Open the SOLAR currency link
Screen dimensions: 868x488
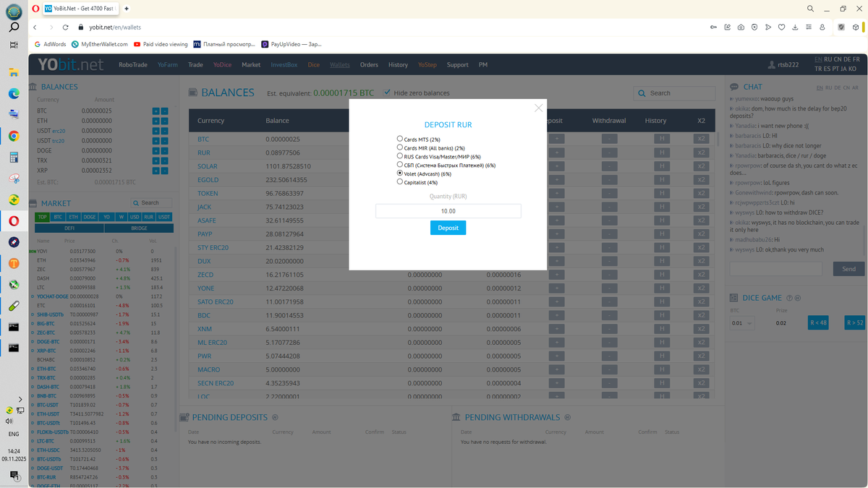point(208,166)
